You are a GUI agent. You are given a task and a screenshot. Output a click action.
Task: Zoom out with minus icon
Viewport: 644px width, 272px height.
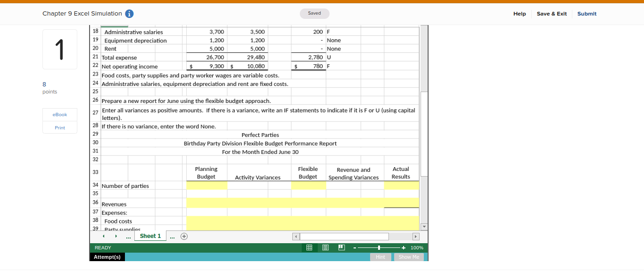click(x=354, y=247)
